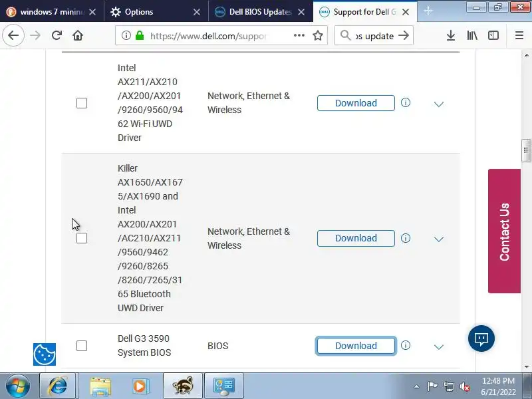Bookmark this page with the star
Image resolution: width=532 pixels, height=399 pixels.
(x=318, y=35)
